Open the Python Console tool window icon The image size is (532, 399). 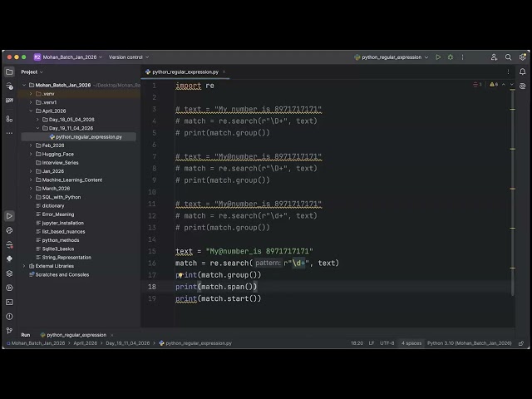coord(9,259)
